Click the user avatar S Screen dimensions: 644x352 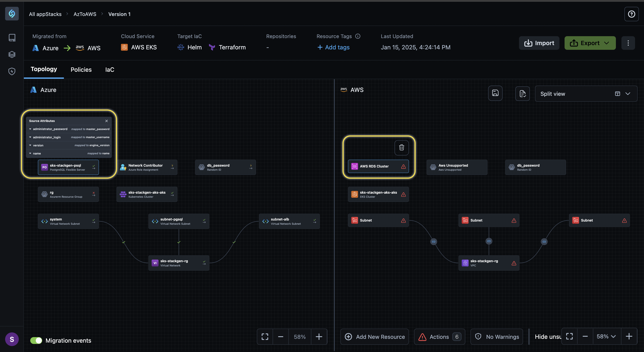[x=12, y=339]
